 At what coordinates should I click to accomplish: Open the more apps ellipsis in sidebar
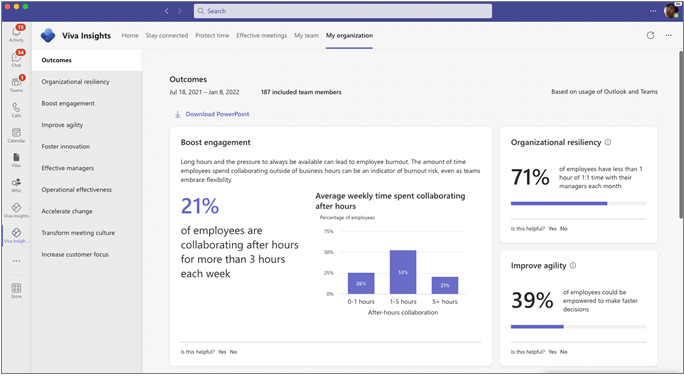[x=16, y=261]
